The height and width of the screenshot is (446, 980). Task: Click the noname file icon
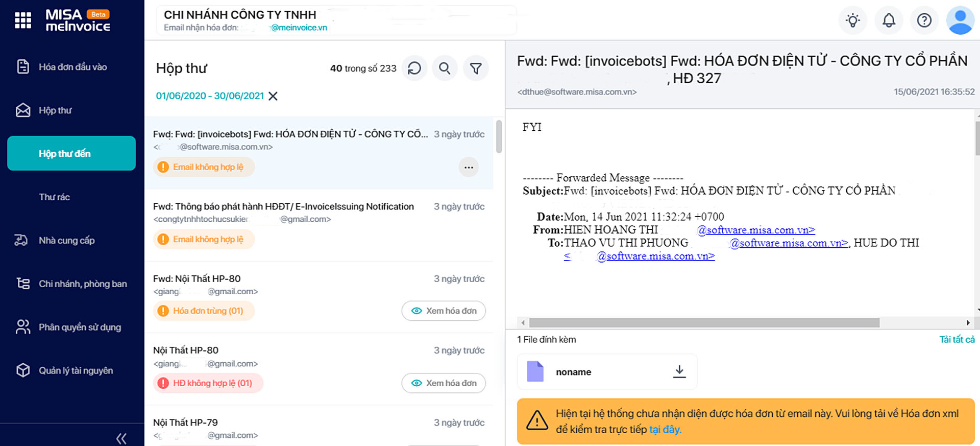click(535, 371)
